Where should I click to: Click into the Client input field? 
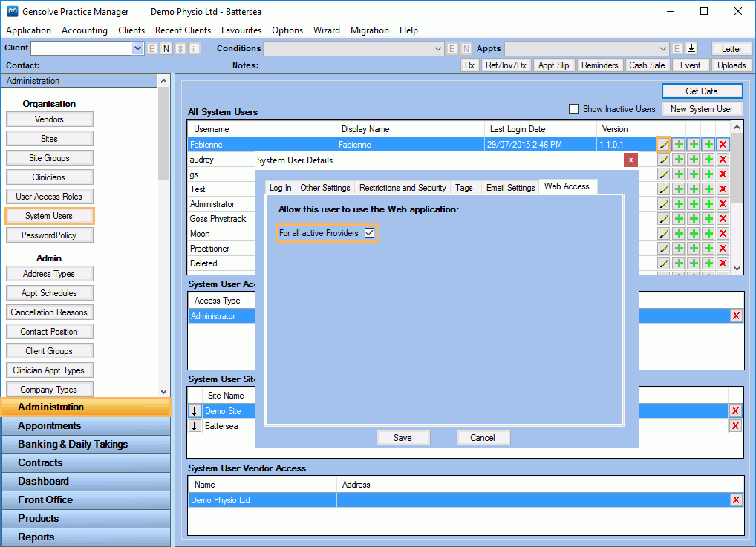(x=82, y=48)
